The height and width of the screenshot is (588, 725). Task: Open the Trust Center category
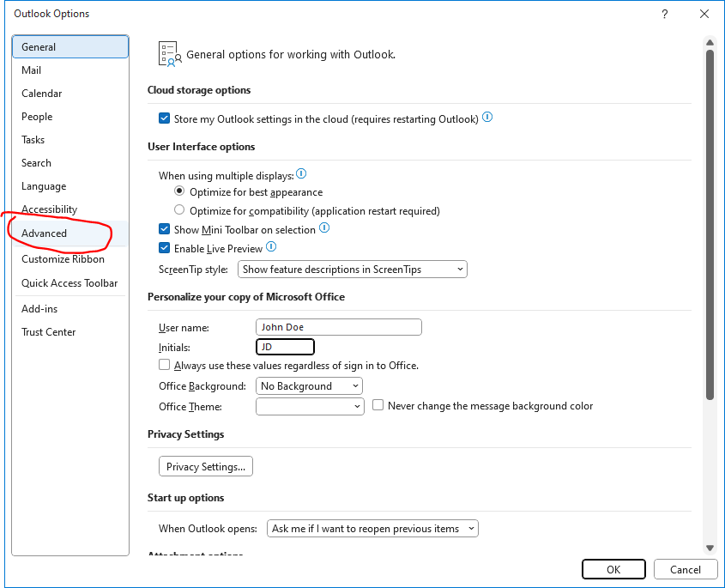[70, 331]
